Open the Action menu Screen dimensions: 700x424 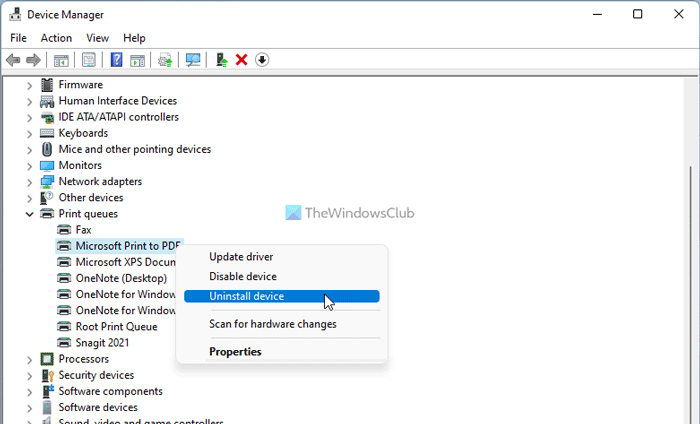(56, 38)
